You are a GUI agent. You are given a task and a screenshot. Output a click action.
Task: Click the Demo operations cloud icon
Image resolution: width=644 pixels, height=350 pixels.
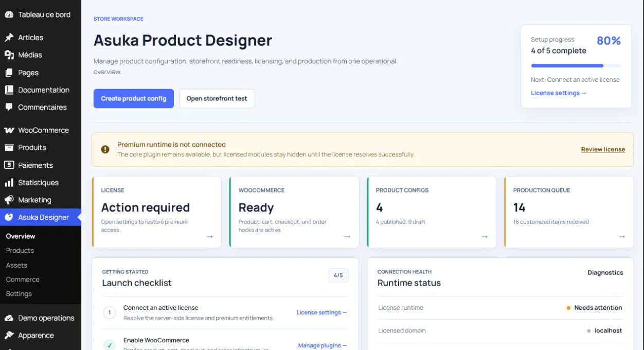click(9, 318)
